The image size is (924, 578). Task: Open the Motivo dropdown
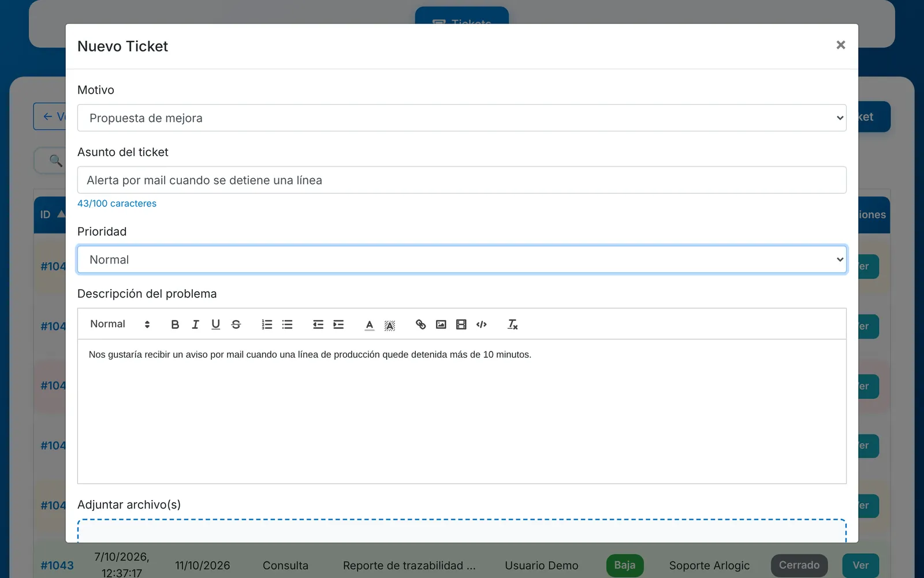click(x=462, y=118)
